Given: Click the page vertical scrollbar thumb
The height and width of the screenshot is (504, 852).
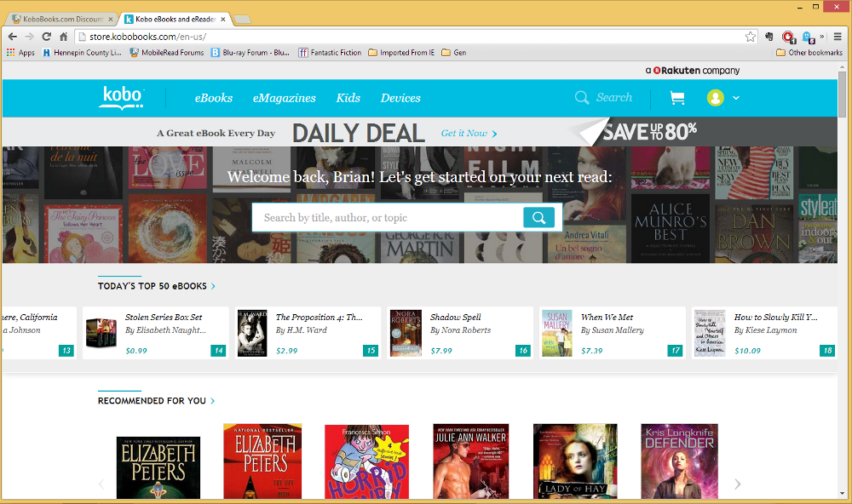Looking at the screenshot, I should click(843, 94).
